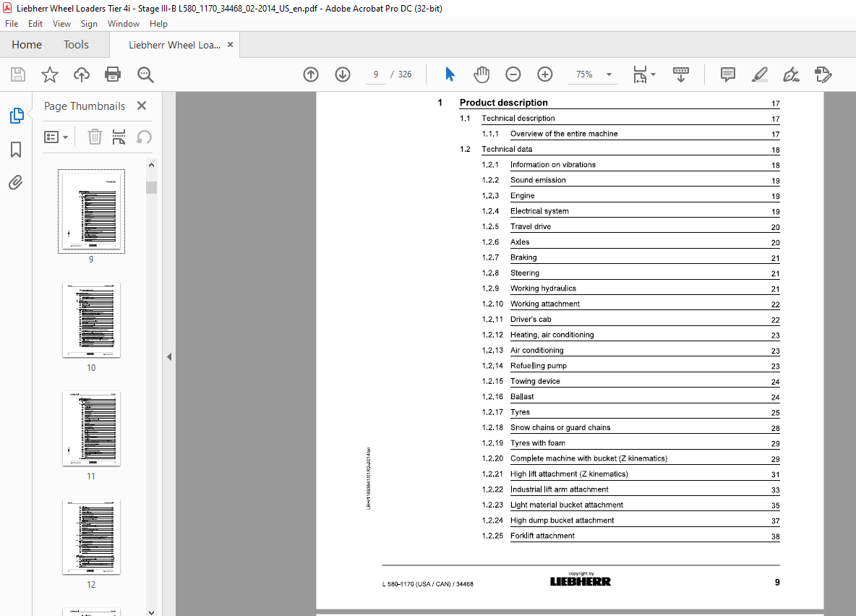
Task: Click High dump bucket attachment entry
Action: (562, 521)
